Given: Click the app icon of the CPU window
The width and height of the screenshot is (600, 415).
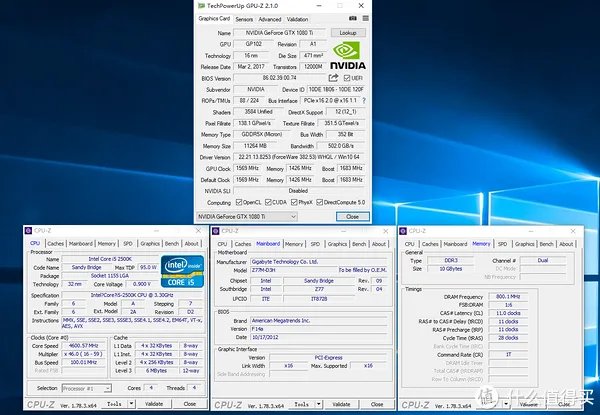Looking at the screenshot, I should [28, 230].
